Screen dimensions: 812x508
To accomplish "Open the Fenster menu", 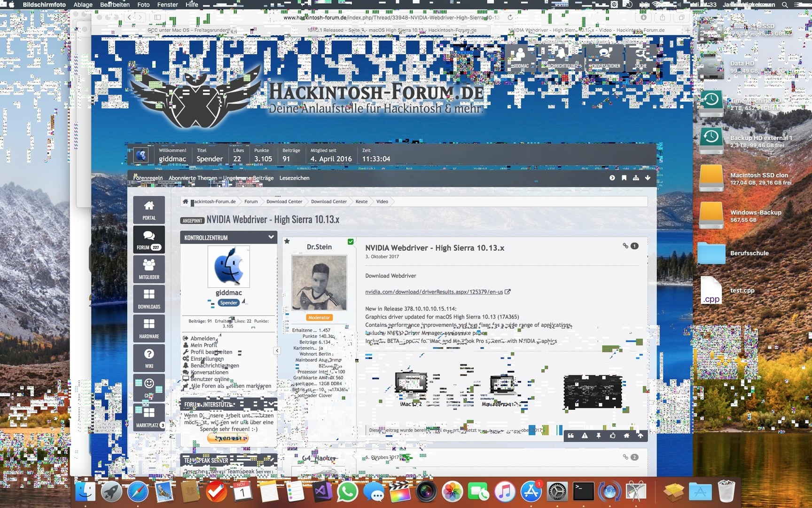I will (167, 5).
